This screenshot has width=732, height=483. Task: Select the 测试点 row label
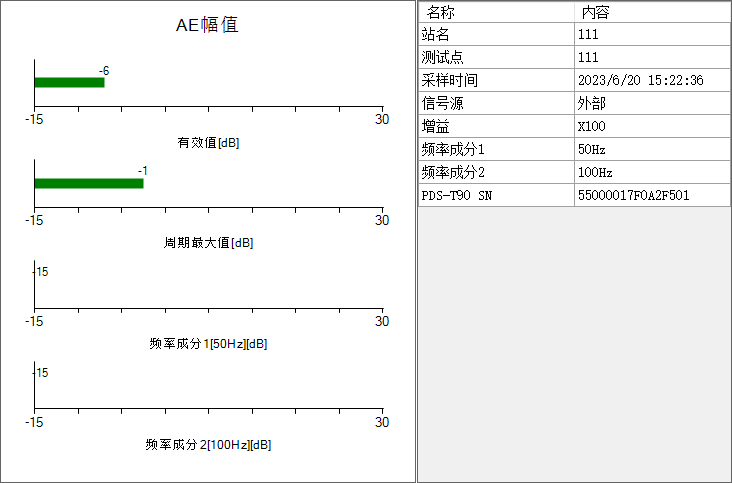click(x=443, y=57)
